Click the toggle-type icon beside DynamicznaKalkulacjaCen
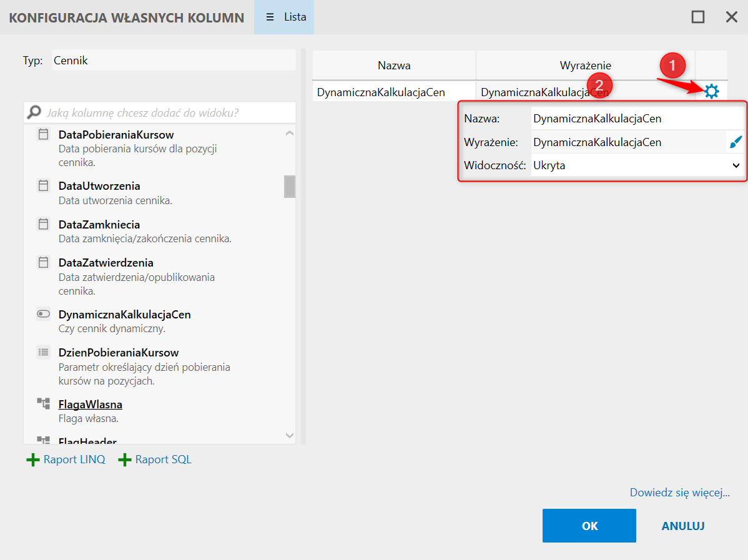Viewport: 748px width, 560px height. tap(43, 314)
